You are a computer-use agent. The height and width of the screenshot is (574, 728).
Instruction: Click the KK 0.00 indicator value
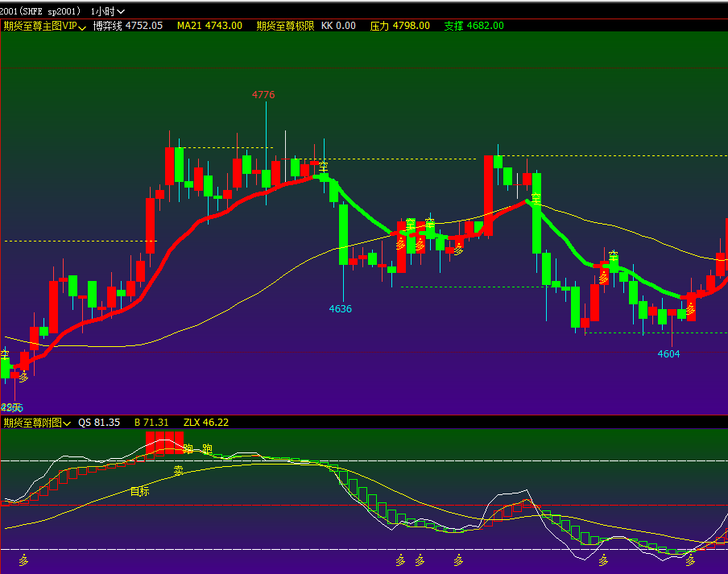coord(338,26)
